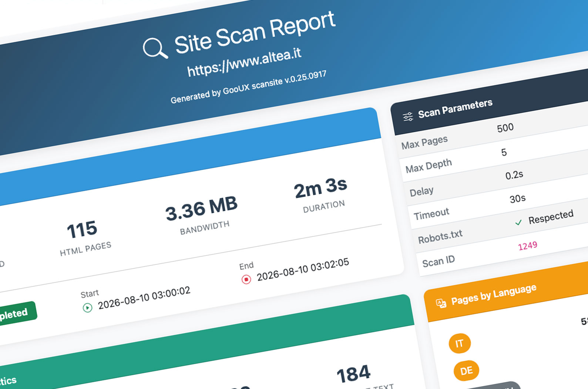The width and height of the screenshot is (588, 389).
Task: Click the Robots.txt label
Action: click(x=440, y=236)
